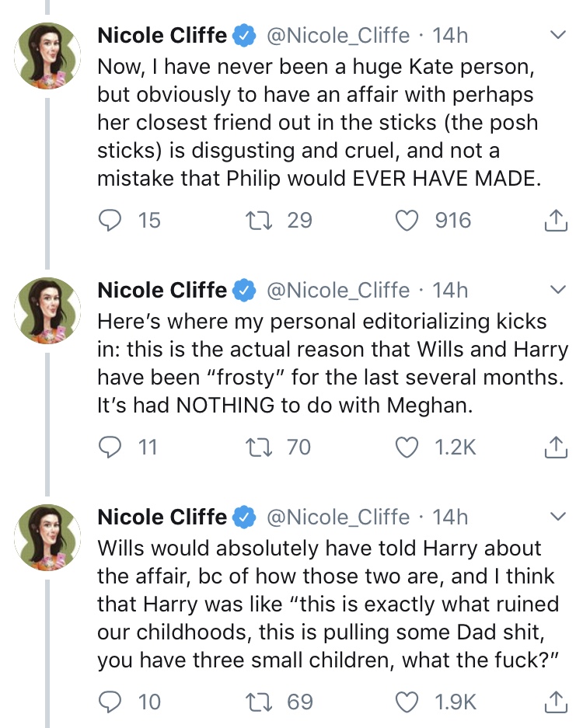The width and height of the screenshot is (583, 728).
Task: Reply to the tweet with 10 replies
Action: [112, 702]
